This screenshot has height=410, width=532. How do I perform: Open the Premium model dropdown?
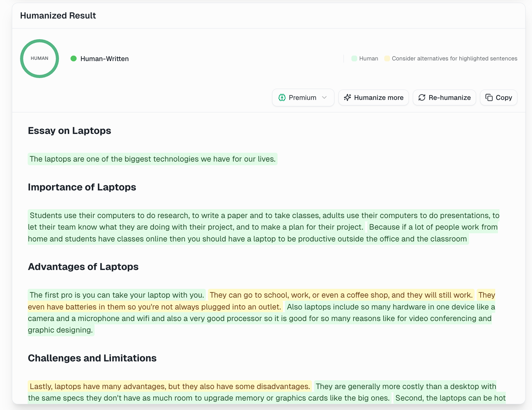tap(303, 97)
